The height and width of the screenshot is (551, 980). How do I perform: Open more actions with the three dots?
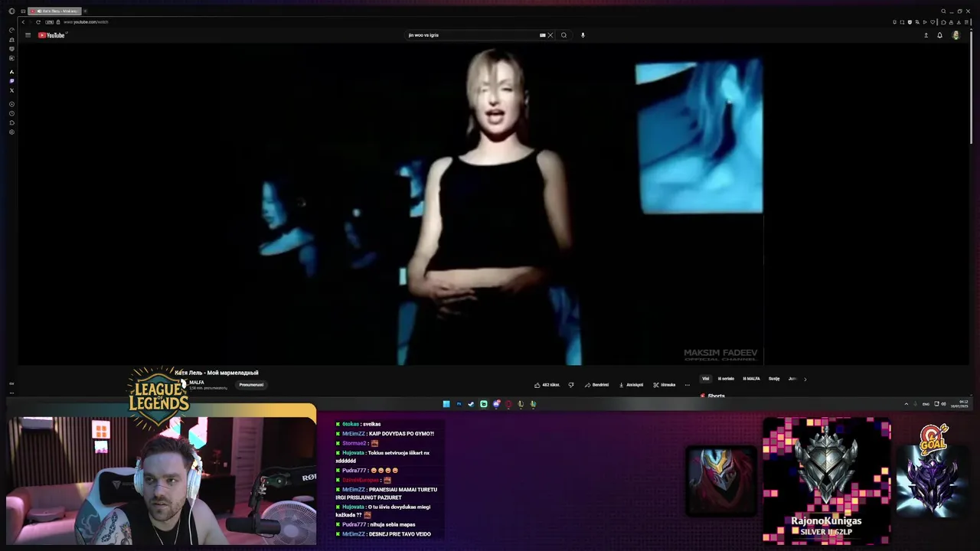pos(687,385)
